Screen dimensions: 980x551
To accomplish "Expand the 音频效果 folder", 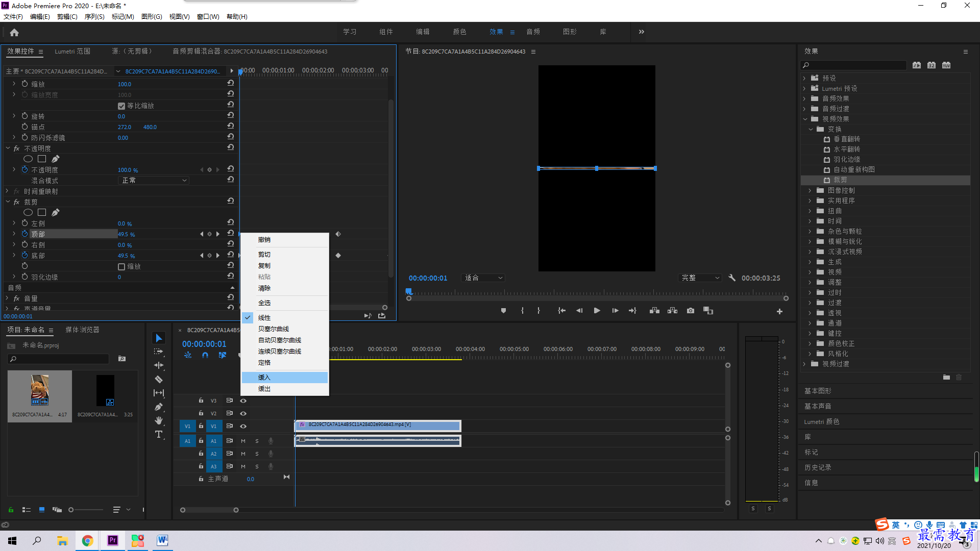I will [805, 98].
